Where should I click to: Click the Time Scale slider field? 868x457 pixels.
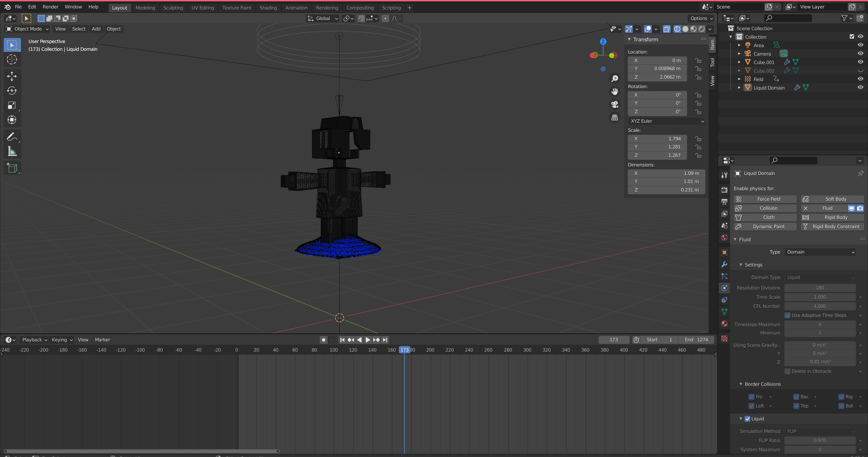click(x=820, y=297)
